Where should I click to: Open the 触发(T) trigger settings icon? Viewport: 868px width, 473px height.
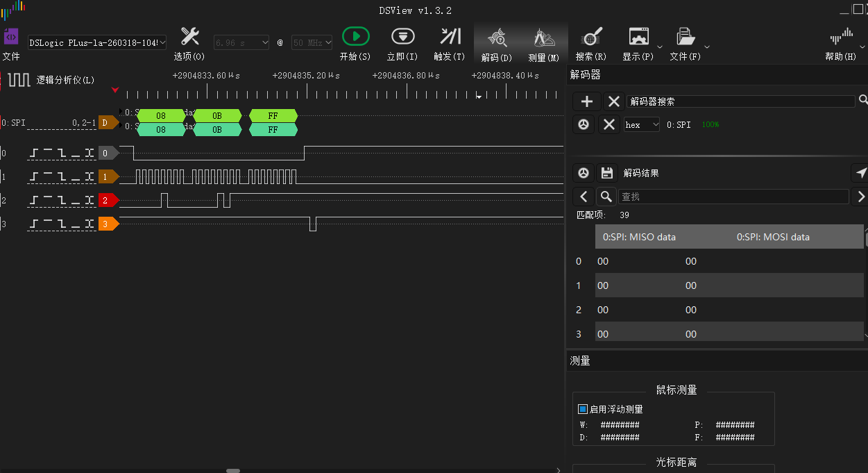point(450,36)
